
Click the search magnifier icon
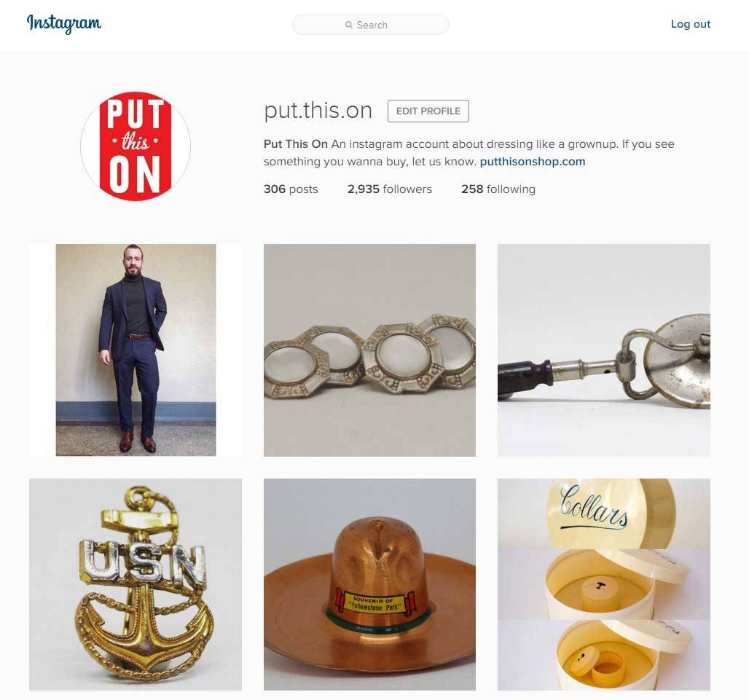[x=349, y=25]
